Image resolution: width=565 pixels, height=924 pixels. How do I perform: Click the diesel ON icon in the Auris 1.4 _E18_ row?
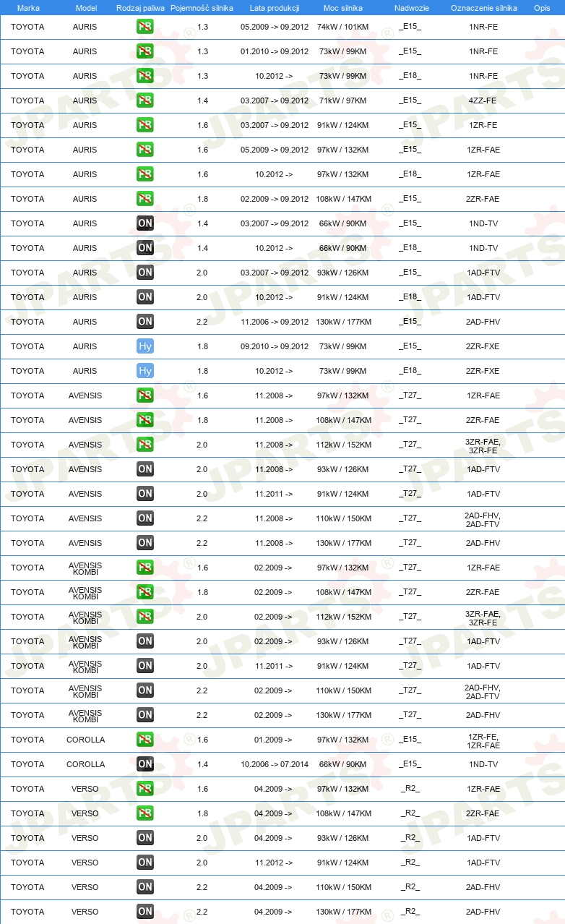[145, 248]
